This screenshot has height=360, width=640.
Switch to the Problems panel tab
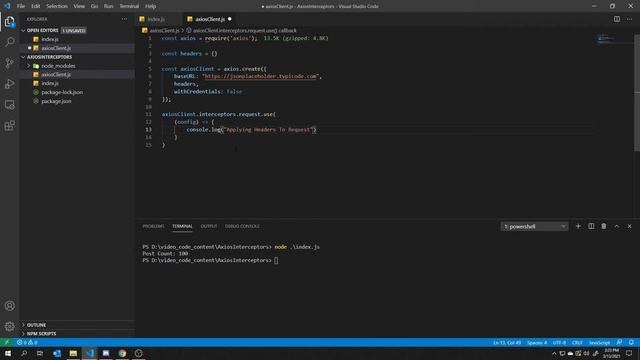point(153,226)
